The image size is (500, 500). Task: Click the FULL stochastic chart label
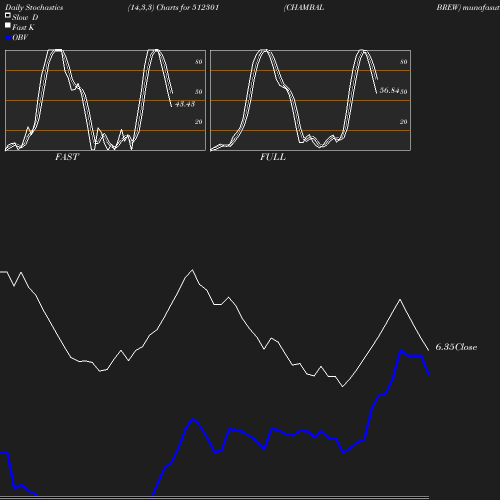(273, 157)
